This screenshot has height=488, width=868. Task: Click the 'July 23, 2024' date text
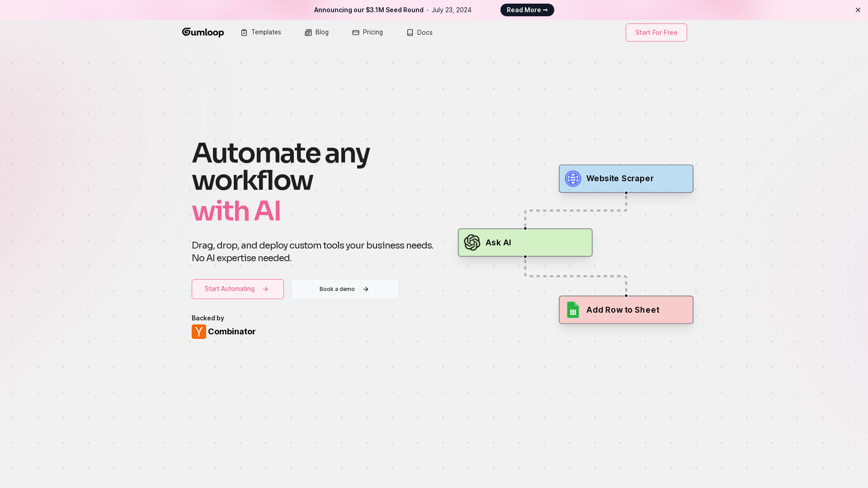452,10
